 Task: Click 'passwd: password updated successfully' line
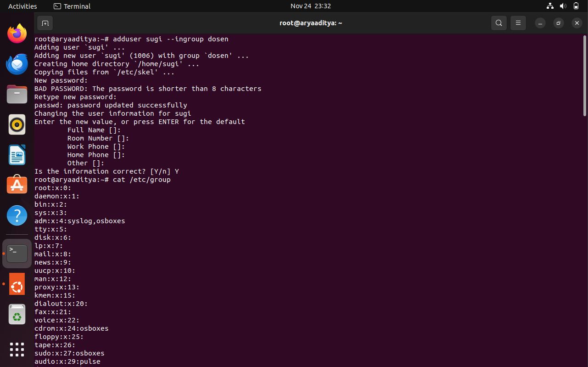click(x=111, y=105)
